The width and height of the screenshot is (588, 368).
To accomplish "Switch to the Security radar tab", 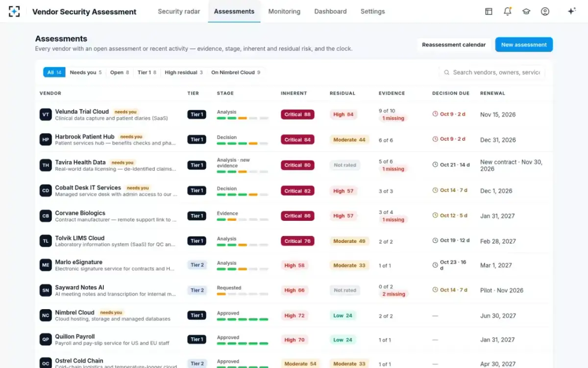I will tap(179, 11).
